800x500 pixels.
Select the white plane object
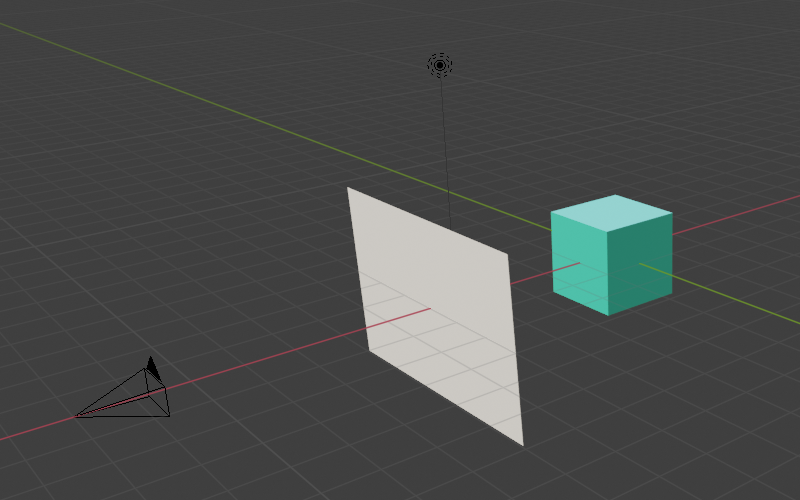coord(436,316)
